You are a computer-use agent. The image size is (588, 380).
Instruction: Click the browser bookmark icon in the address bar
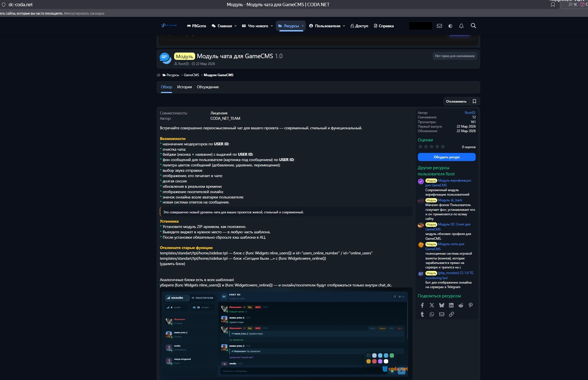553,4
